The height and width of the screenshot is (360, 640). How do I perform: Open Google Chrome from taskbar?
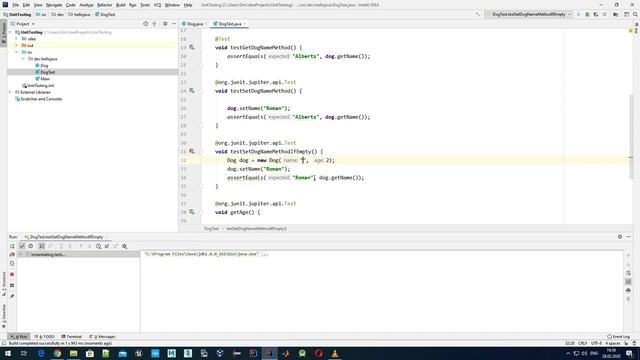[57, 353]
